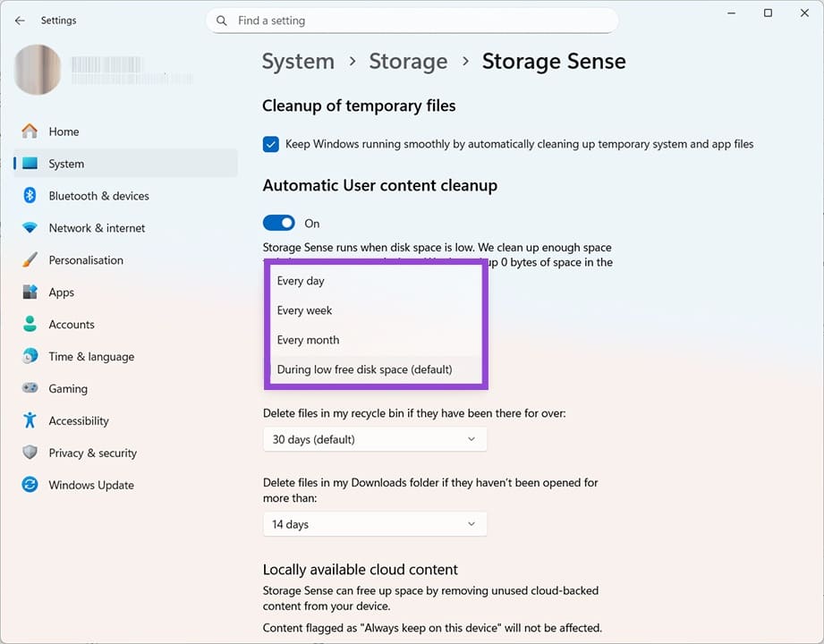The image size is (824, 644).
Task: Select Every week cleanup frequency
Action: pyautogui.click(x=303, y=309)
